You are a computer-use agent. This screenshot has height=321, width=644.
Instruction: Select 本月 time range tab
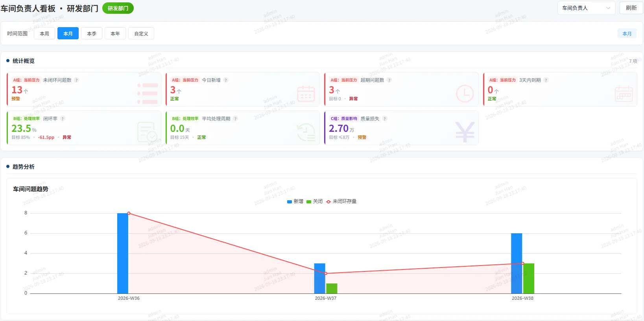point(68,33)
